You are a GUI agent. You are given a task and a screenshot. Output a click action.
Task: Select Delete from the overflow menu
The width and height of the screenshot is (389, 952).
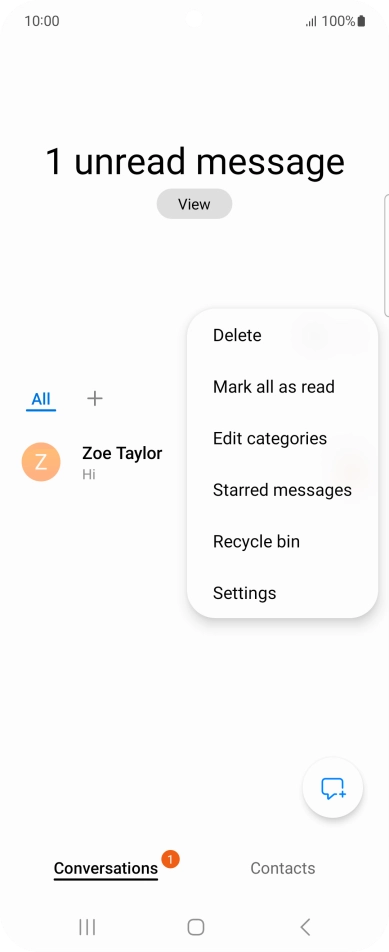[x=282, y=335]
